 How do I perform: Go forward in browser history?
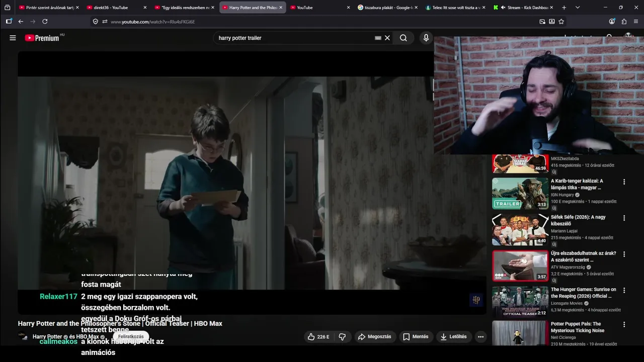33,22
